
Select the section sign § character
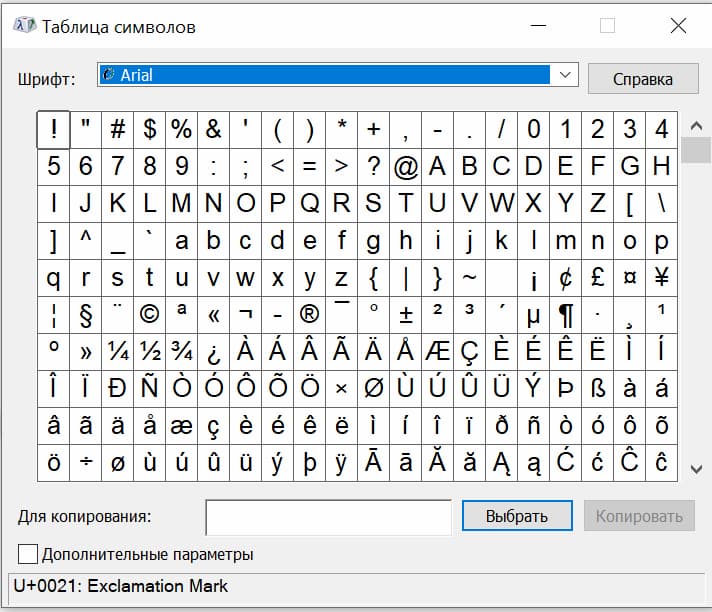85,315
